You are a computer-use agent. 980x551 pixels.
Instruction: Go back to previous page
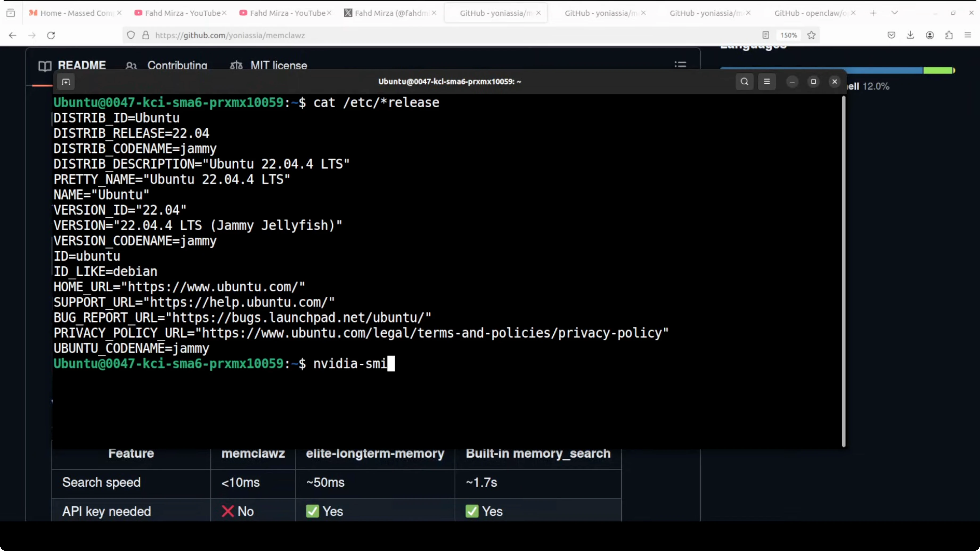13,35
